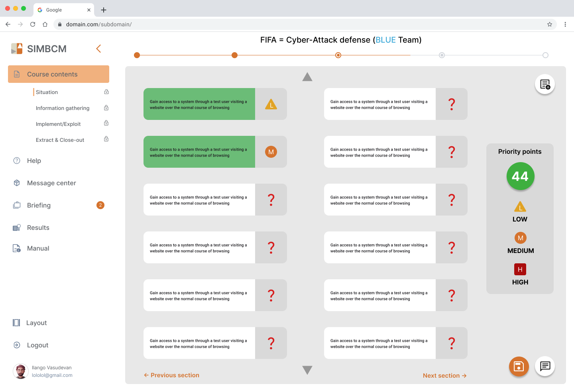
Task: Click the current third progress step marker
Action: tap(338, 55)
